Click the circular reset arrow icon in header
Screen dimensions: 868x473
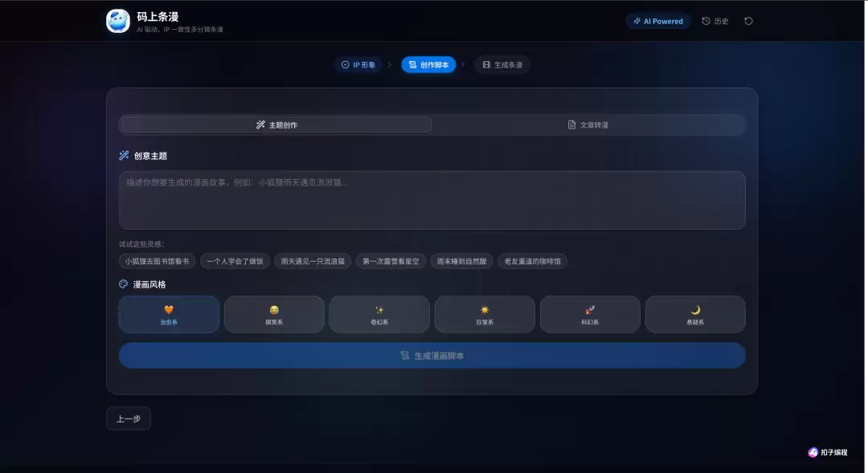click(x=748, y=21)
